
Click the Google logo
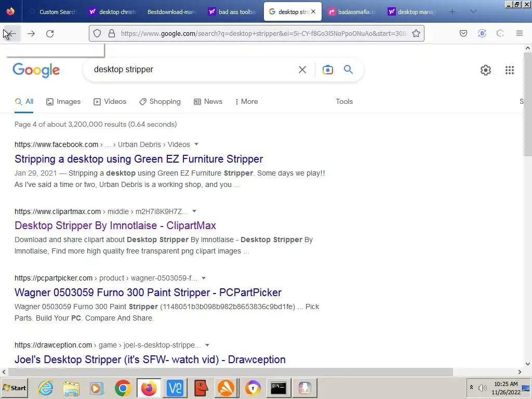click(x=36, y=70)
